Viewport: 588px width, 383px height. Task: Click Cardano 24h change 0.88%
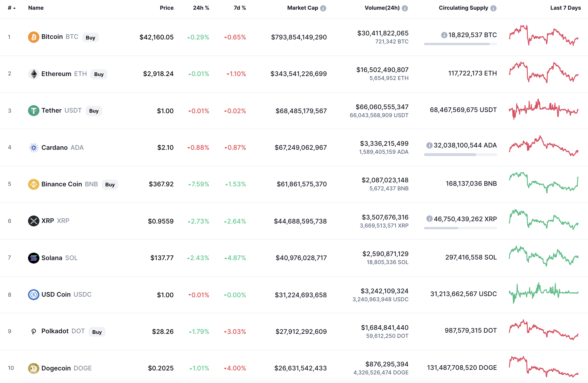(x=198, y=148)
